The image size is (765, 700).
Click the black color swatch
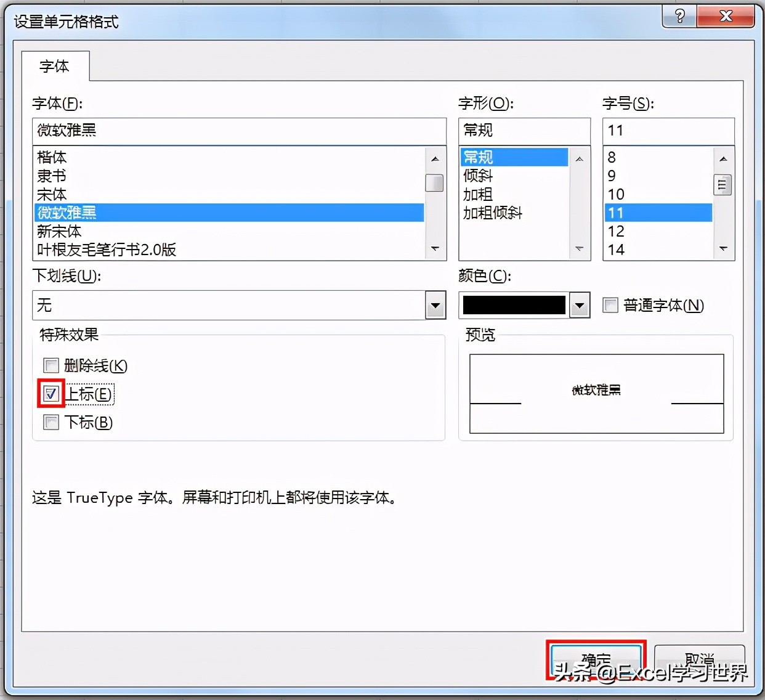514,305
